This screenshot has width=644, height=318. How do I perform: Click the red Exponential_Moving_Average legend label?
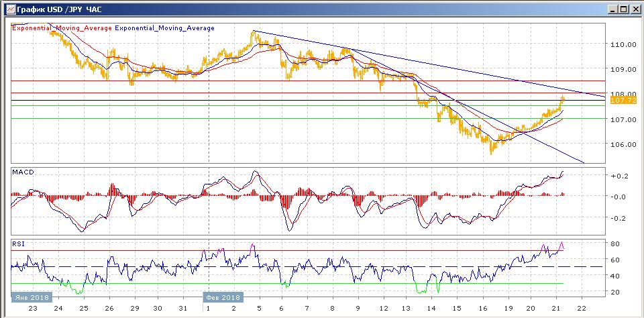[x=62, y=28]
